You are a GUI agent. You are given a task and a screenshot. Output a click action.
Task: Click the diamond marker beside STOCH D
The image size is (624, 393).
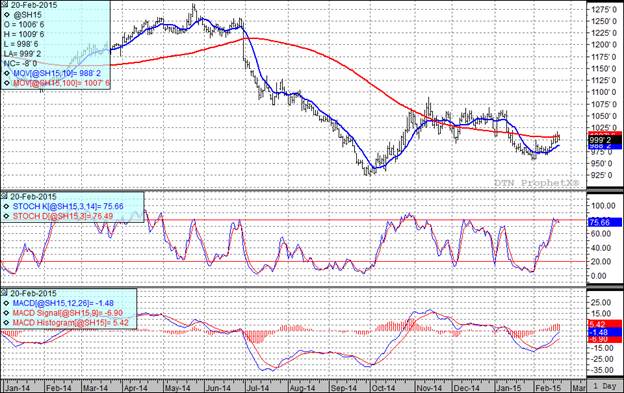pos(7,216)
